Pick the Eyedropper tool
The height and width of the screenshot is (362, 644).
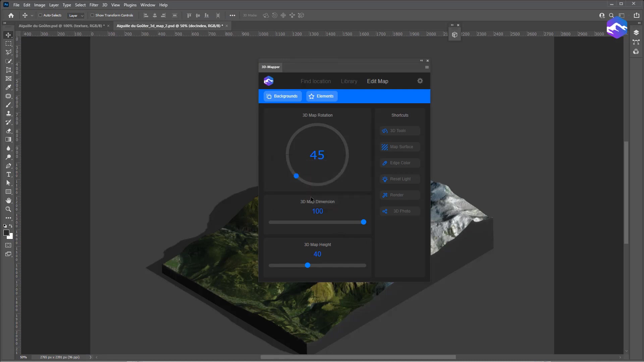[x=8, y=87]
